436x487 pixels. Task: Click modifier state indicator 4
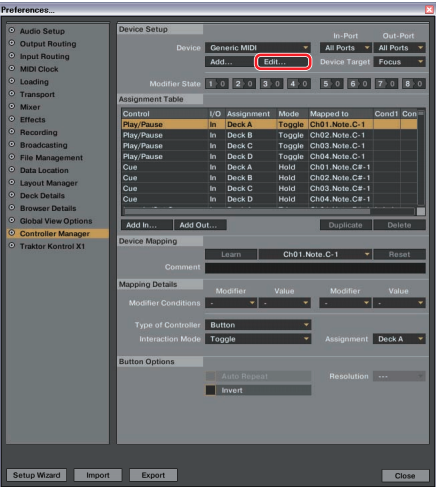pos(299,84)
